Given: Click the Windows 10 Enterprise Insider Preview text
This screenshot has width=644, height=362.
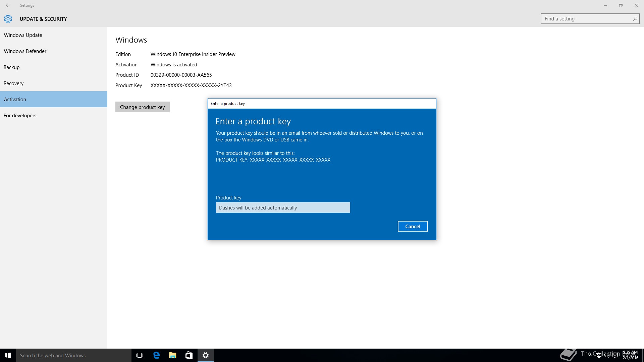Looking at the screenshot, I should coord(193,54).
